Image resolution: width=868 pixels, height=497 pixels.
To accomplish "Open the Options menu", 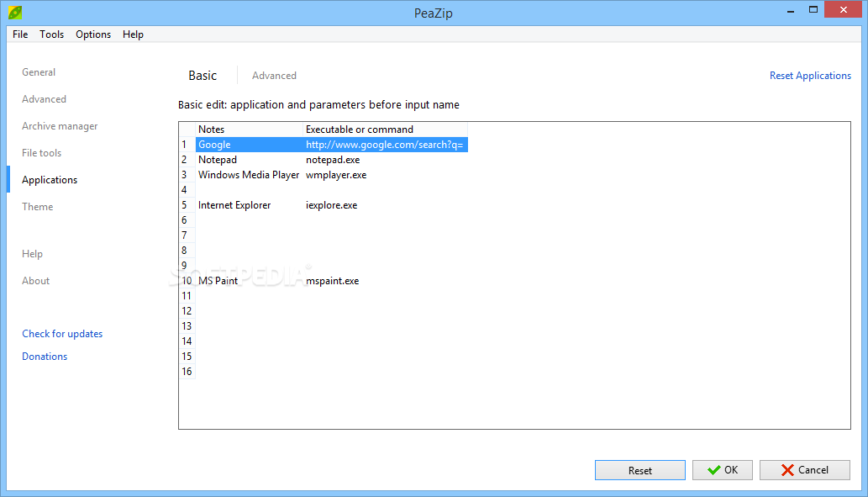I will [93, 34].
